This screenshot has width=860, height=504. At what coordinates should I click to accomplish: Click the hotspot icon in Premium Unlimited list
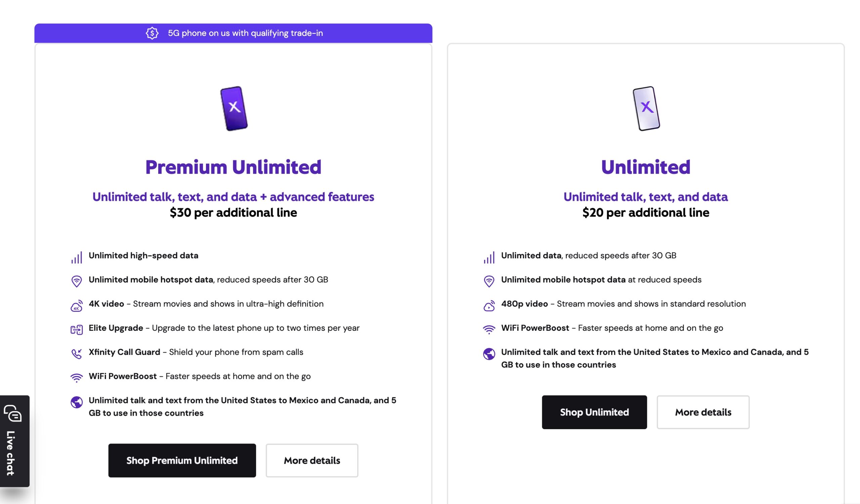(77, 281)
